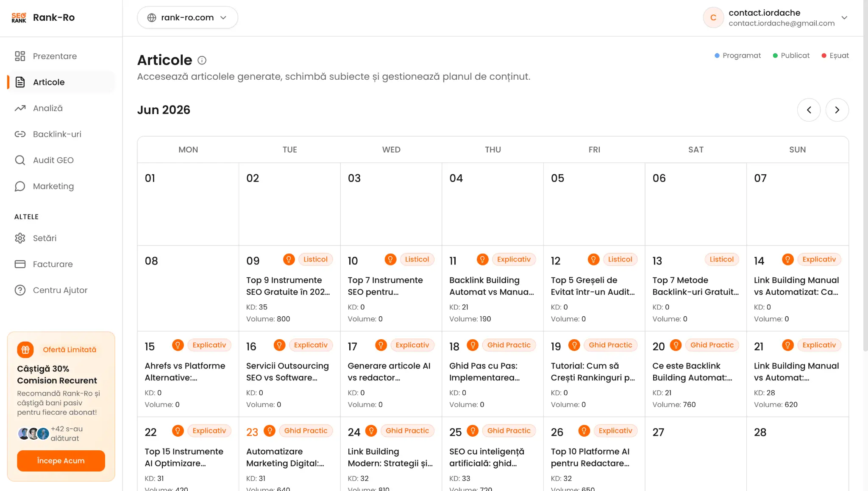
Task: Click the Începe Acum button
Action: point(61,461)
